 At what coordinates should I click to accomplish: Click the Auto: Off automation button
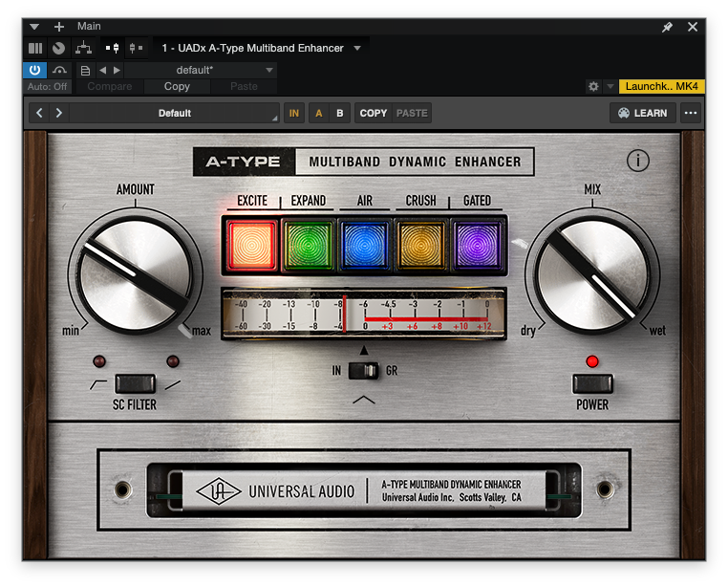[x=47, y=86]
